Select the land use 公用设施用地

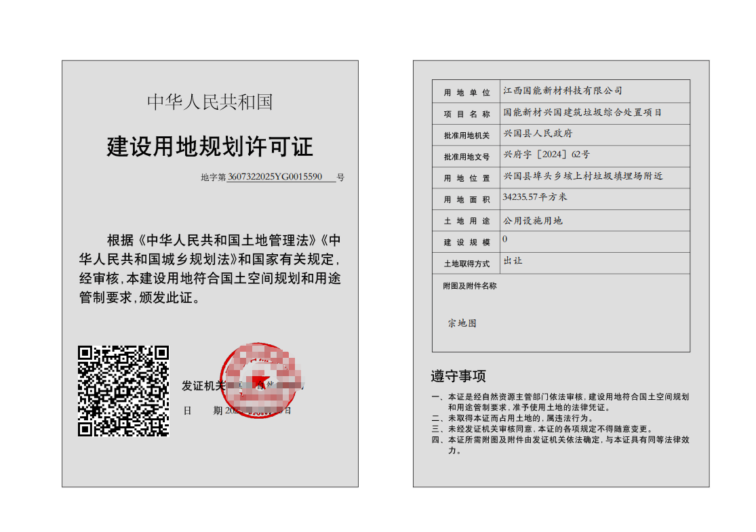[532, 221]
